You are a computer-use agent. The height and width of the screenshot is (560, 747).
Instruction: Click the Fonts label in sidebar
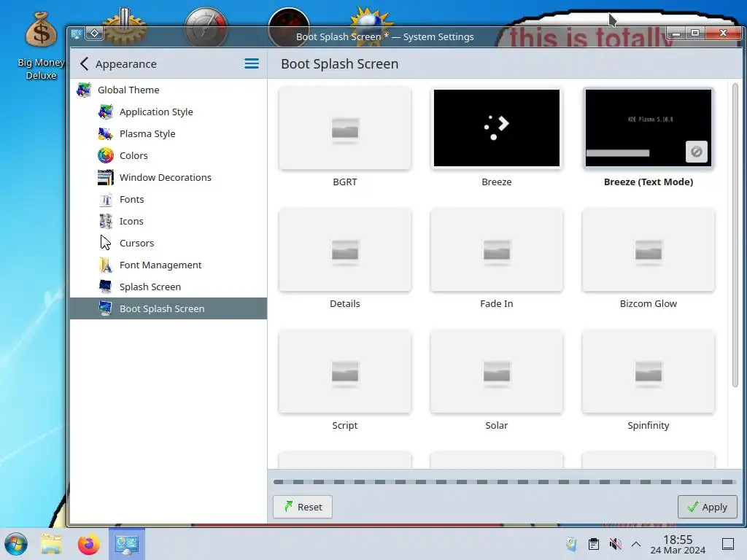point(131,200)
